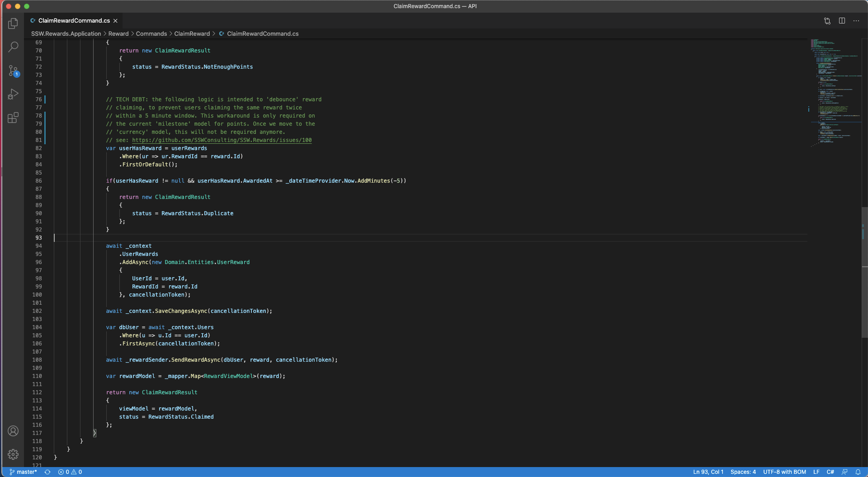Open the Extensions view

[x=13, y=118]
